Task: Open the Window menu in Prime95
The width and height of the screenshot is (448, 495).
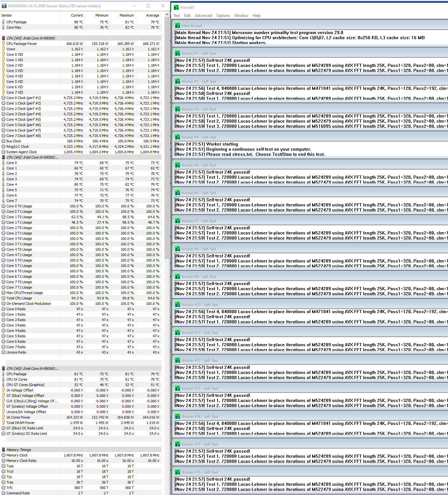Action: click(x=241, y=16)
